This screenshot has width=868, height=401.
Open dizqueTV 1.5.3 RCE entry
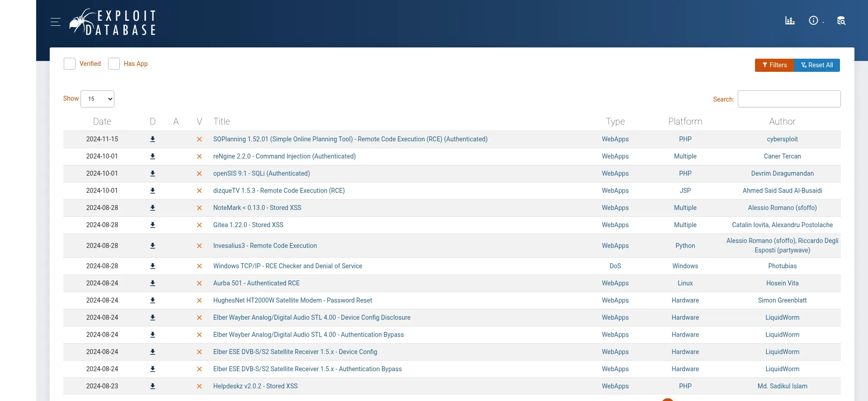tap(279, 191)
